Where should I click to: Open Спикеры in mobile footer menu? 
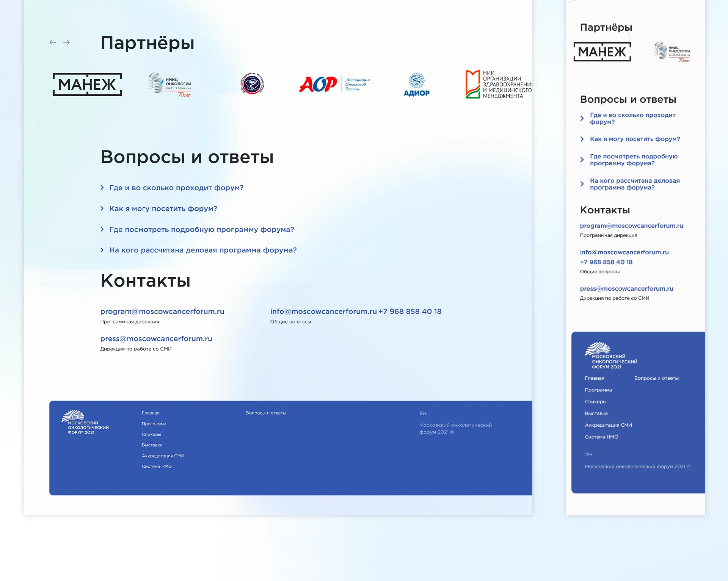click(596, 402)
